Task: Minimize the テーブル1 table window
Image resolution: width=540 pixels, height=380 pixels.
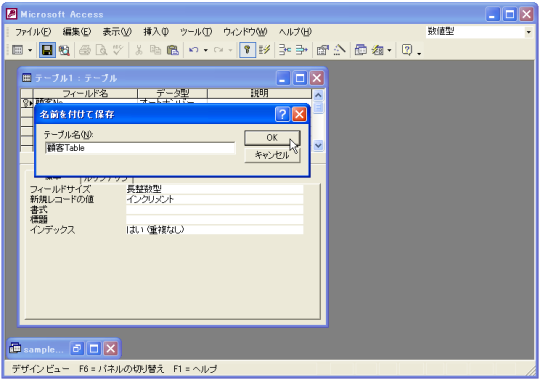Action: tap(282, 78)
